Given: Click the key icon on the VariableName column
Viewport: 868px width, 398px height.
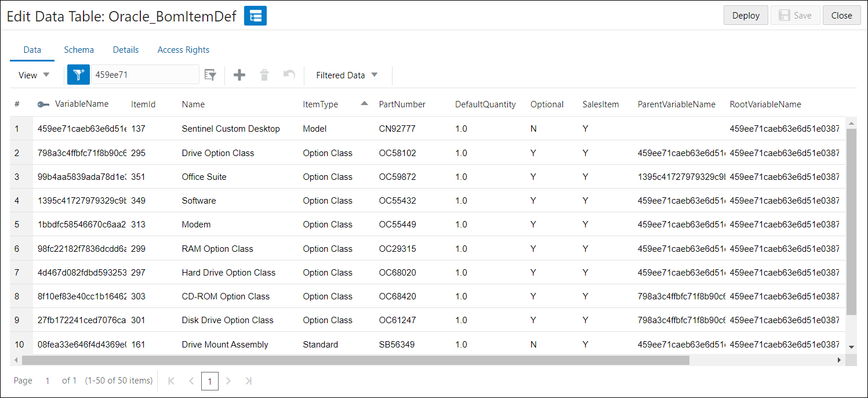Looking at the screenshot, I should (43, 104).
